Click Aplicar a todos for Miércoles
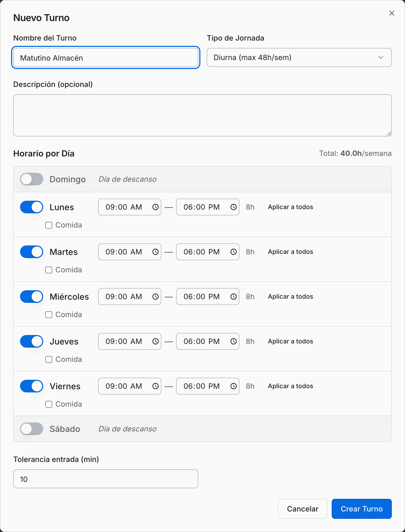Screen dimensions: 405x532 (291, 297)
